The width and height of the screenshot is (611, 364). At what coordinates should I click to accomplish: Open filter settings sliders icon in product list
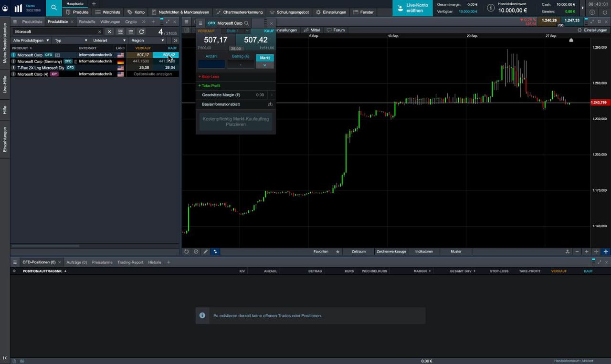[x=120, y=31]
